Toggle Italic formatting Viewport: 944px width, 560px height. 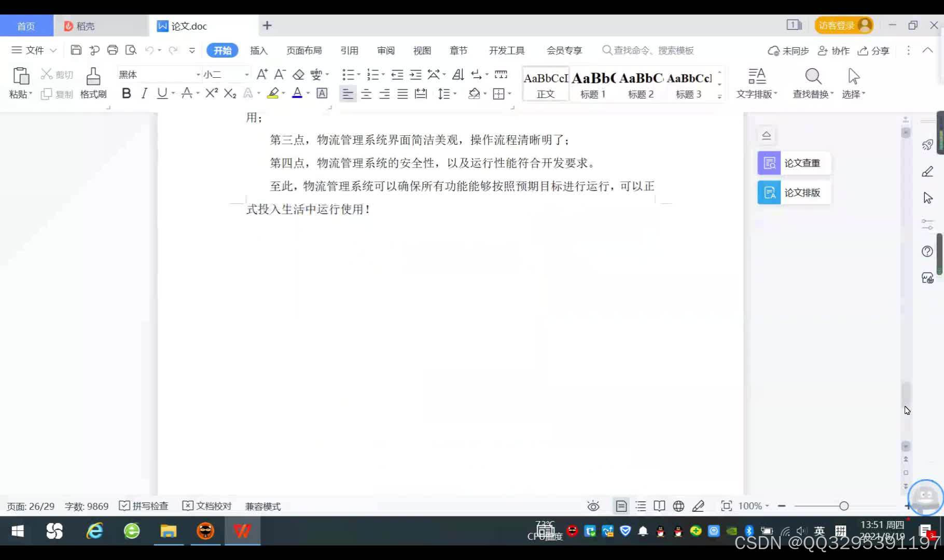point(144,93)
